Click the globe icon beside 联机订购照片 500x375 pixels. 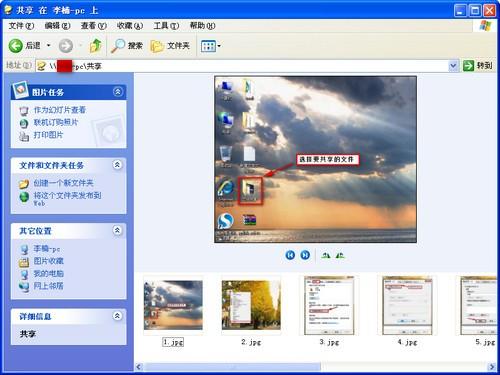(24, 123)
